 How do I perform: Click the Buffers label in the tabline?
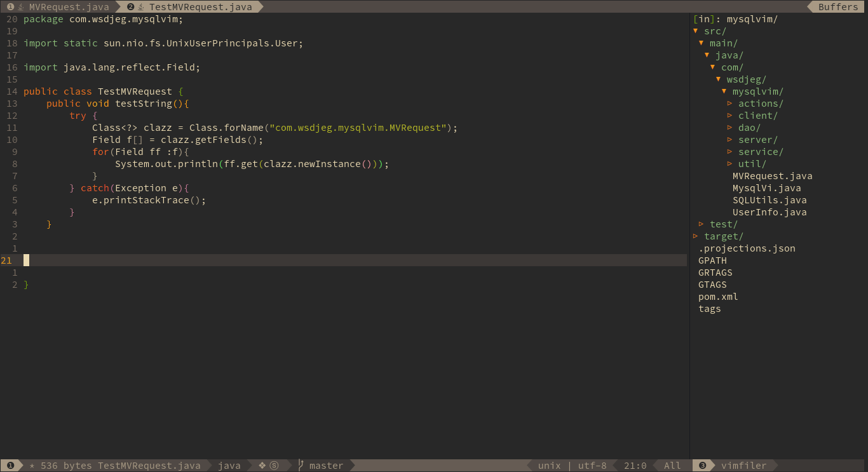pos(838,7)
